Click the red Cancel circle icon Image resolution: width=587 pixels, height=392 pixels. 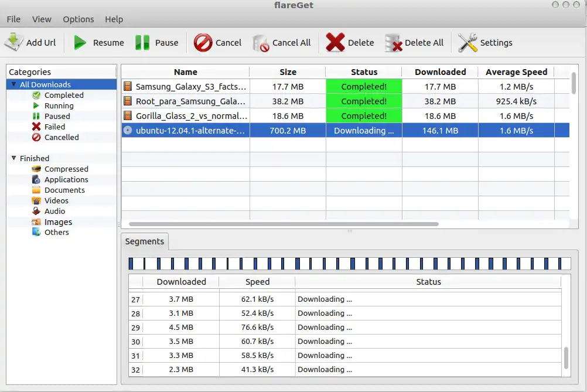pos(203,43)
